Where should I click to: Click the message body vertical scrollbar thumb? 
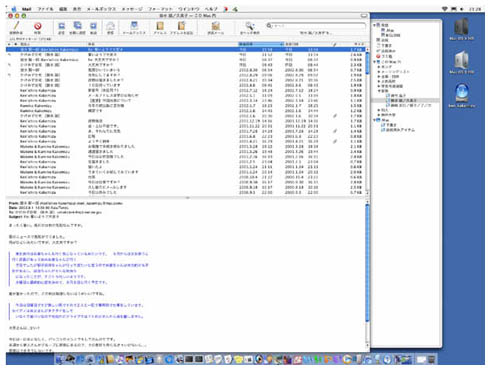point(368,263)
